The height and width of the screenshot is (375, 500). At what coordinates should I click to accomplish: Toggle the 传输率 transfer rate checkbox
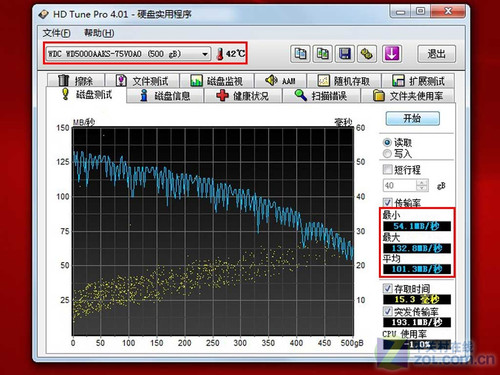pos(387,202)
